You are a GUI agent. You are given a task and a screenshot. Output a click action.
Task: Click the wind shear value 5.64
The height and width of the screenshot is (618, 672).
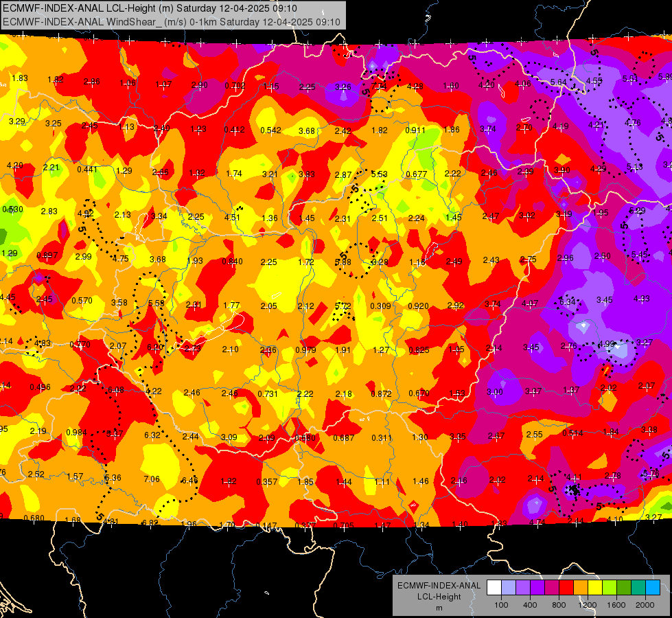(x=559, y=82)
